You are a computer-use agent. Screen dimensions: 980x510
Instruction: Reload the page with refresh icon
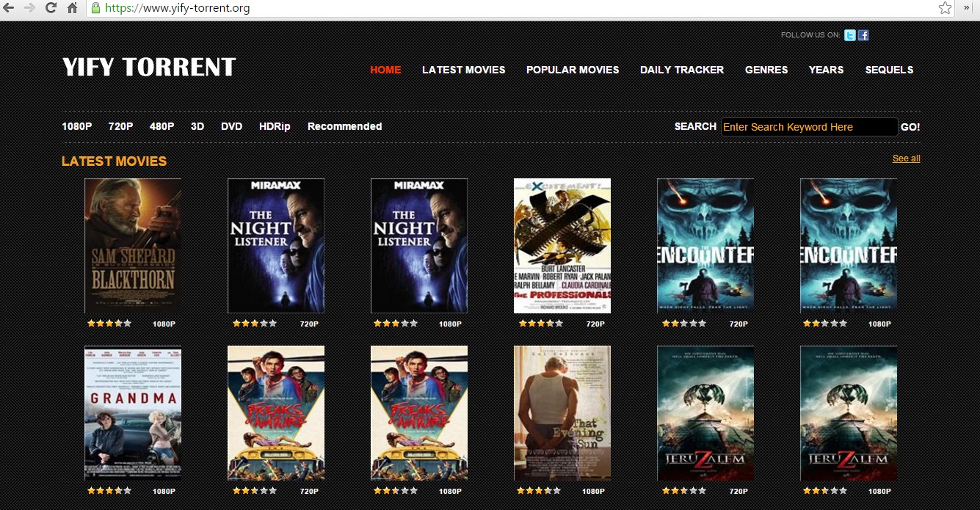click(x=51, y=8)
